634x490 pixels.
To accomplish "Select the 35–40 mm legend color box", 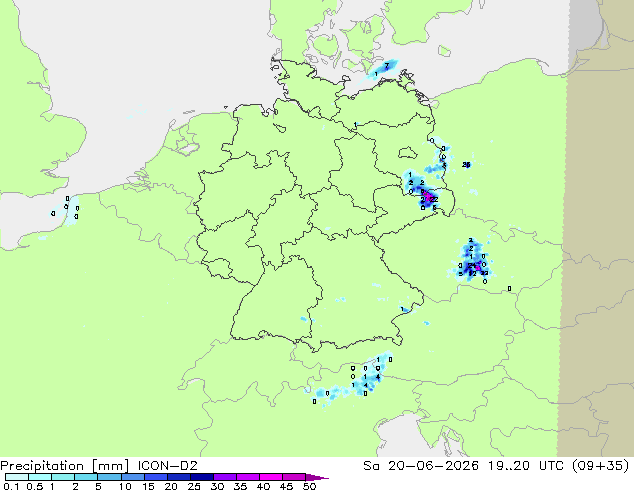I will (x=247, y=477).
